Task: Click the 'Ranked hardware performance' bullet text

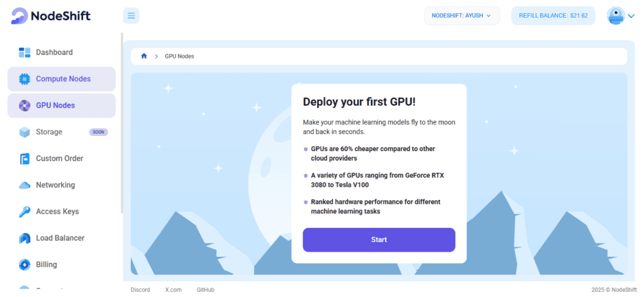Action: point(375,206)
